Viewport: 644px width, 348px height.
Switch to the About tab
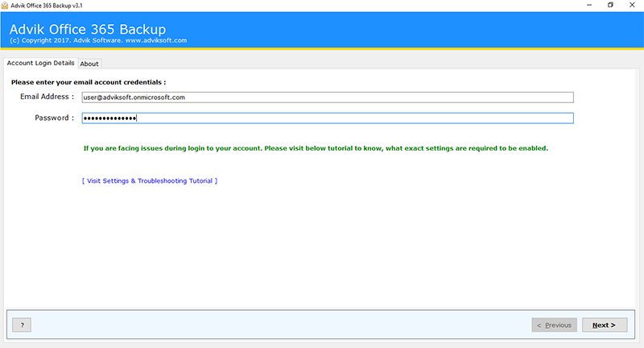[89, 64]
